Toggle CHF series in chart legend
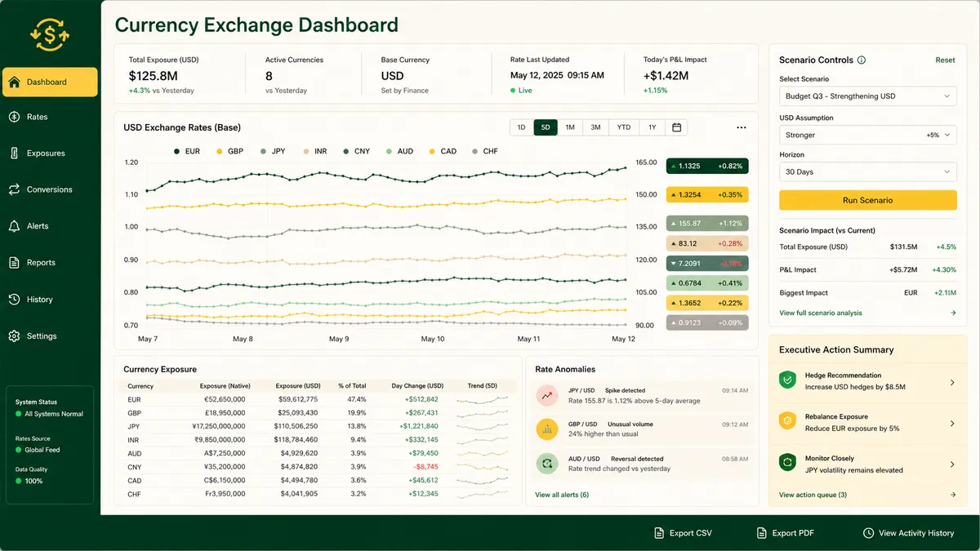 click(x=485, y=151)
